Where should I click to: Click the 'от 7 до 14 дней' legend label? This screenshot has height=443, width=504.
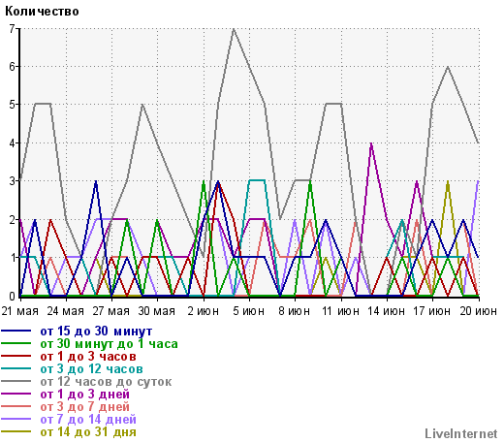coord(88,420)
